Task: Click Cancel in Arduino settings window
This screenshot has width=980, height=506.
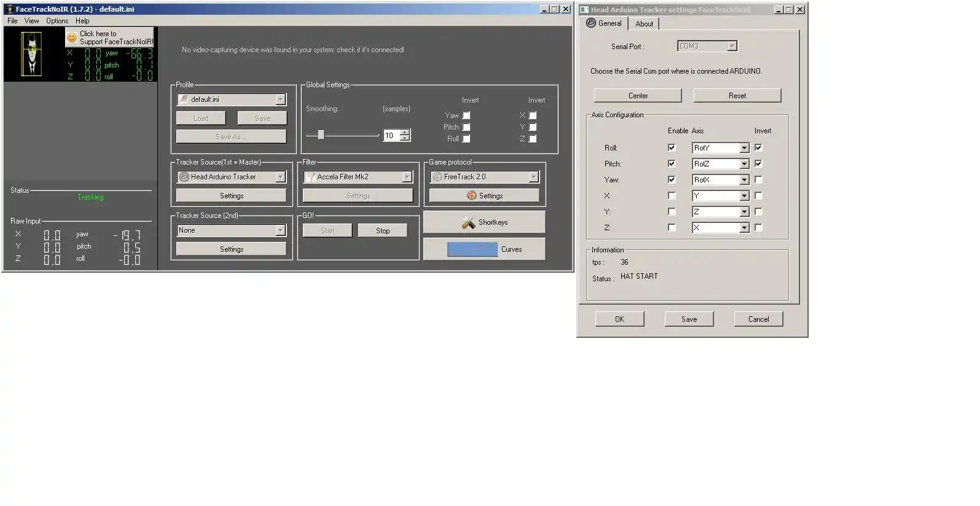Action: (x=758, y=319)
